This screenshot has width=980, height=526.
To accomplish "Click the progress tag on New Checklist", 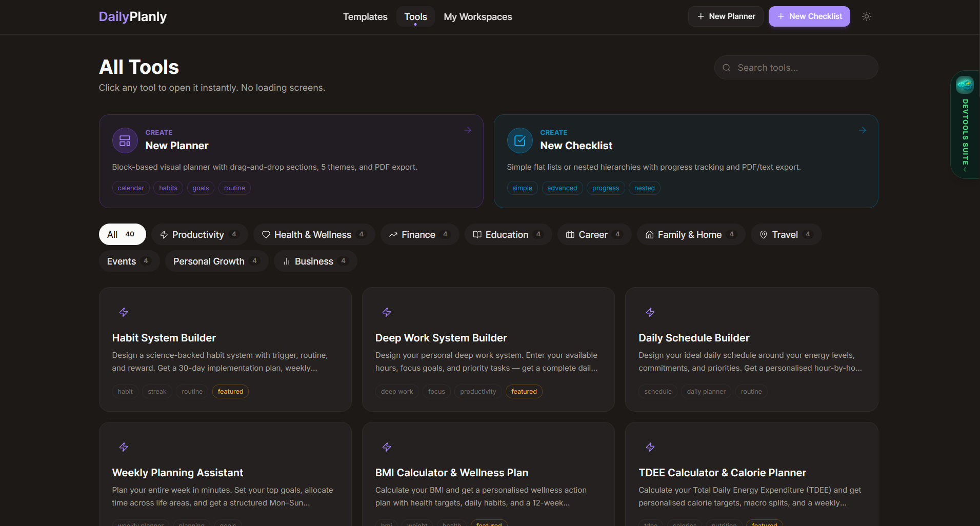I will tap(606, 188).
